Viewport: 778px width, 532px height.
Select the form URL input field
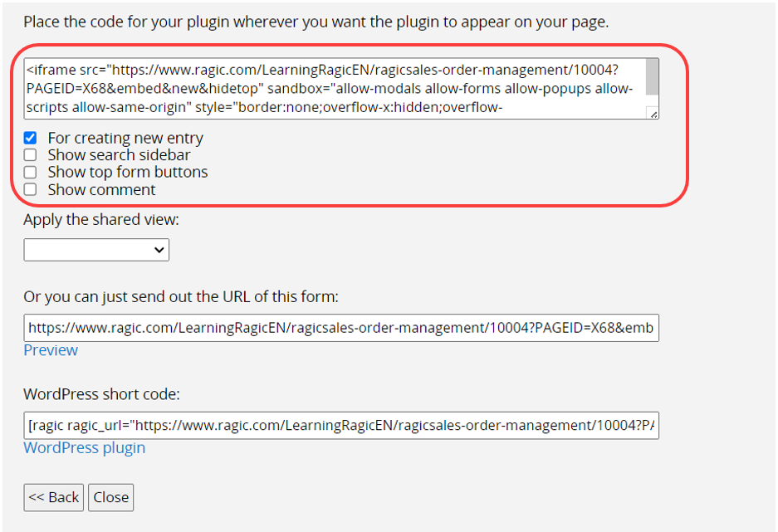click(x=340, y=328)
